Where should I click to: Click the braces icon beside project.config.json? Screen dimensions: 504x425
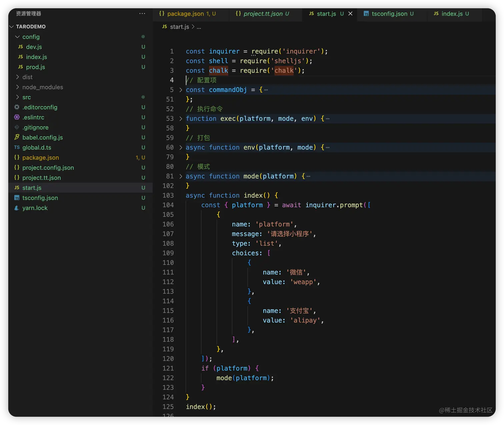17,167
